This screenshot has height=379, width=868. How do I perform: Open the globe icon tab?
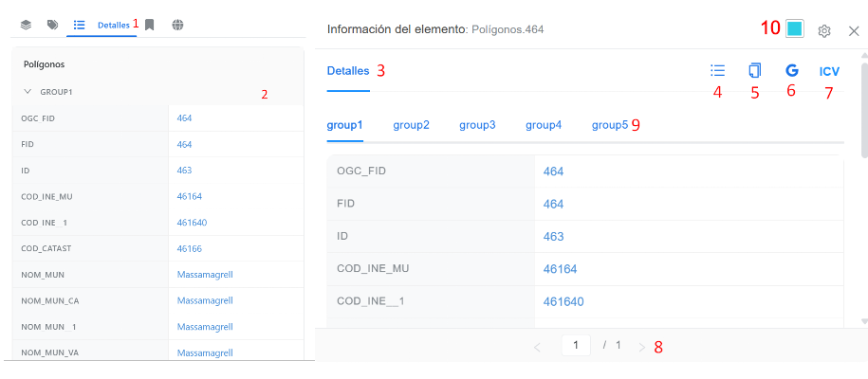tap(177, 25)
